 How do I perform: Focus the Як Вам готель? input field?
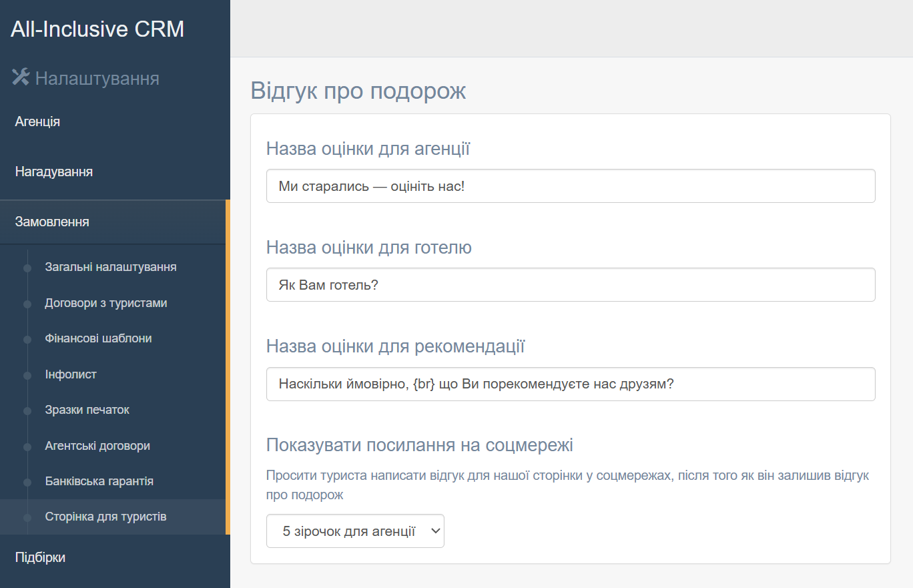coord(571,285)
